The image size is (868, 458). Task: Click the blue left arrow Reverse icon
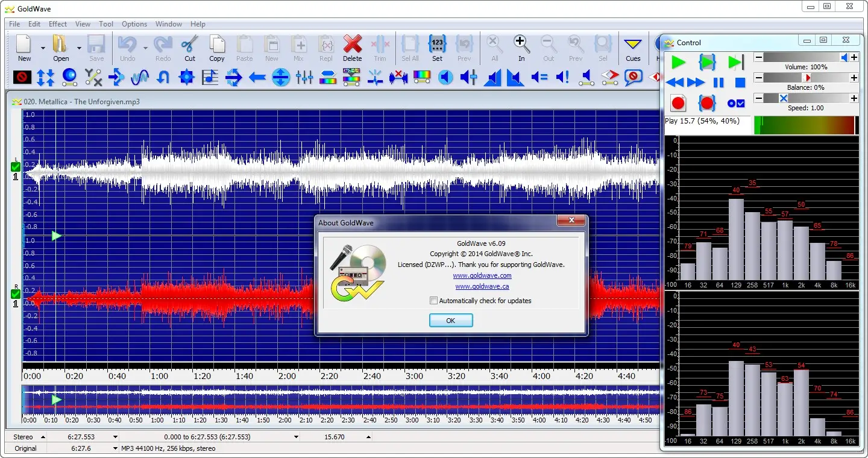[x=257, y=77]
